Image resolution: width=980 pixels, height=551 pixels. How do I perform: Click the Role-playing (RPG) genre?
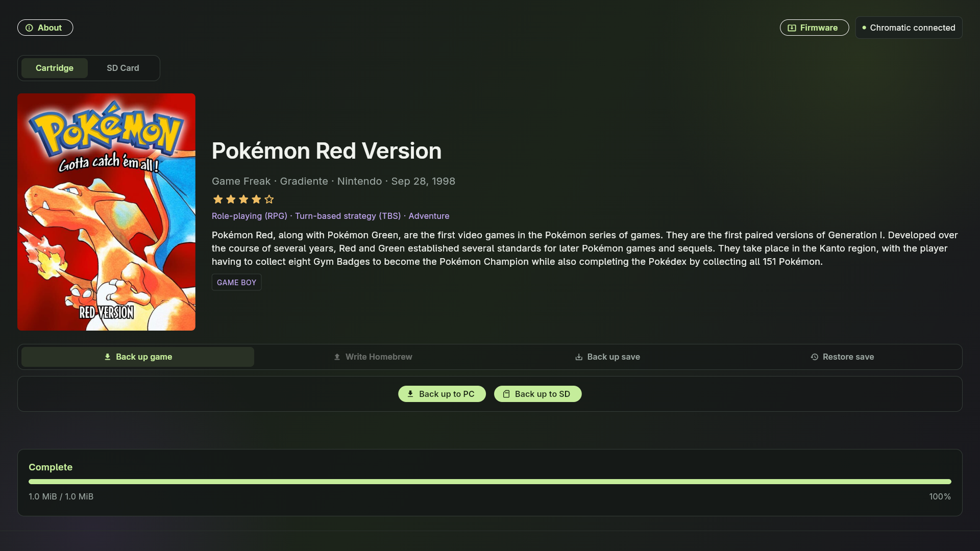click(x=250, y=216)
